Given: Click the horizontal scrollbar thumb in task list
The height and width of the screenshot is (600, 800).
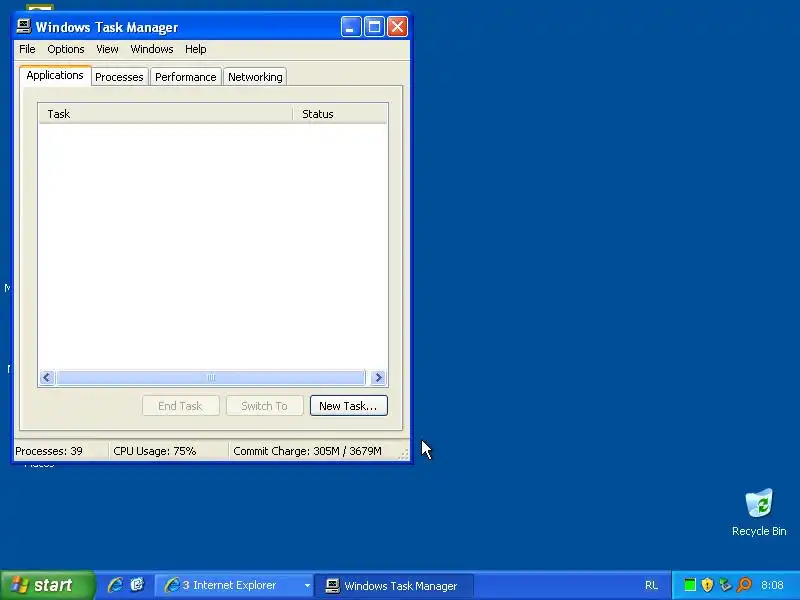Looking at the screenshot, I should 211,378.
